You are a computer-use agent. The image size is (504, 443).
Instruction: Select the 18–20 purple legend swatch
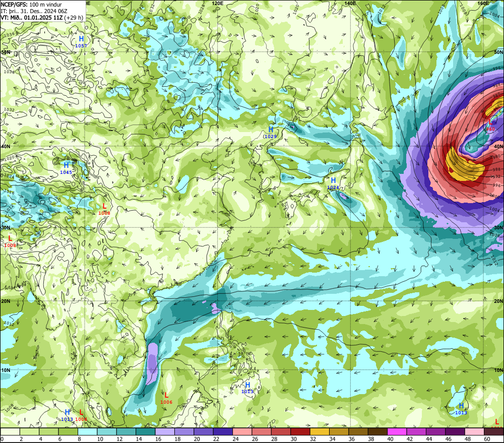(184, 431)
